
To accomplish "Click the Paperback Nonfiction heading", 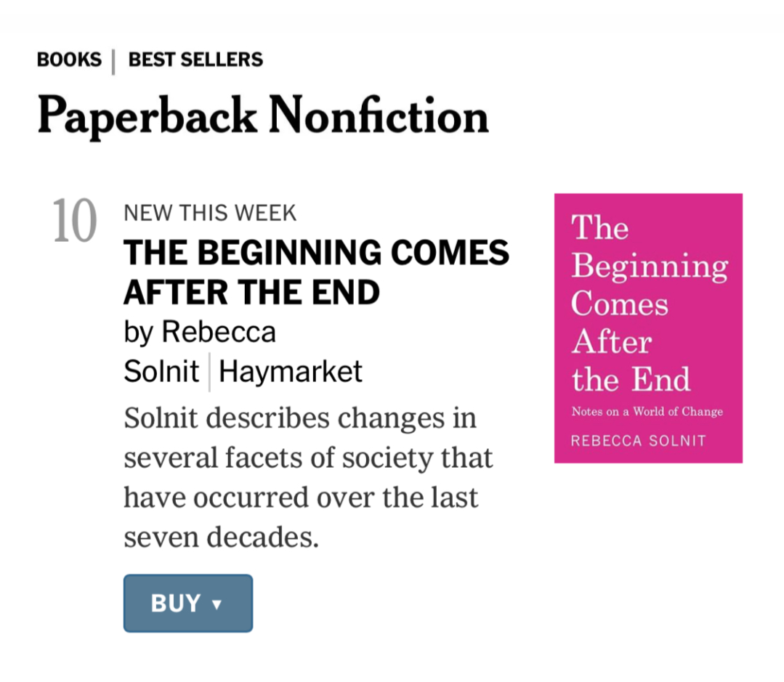I will (263, 116).
